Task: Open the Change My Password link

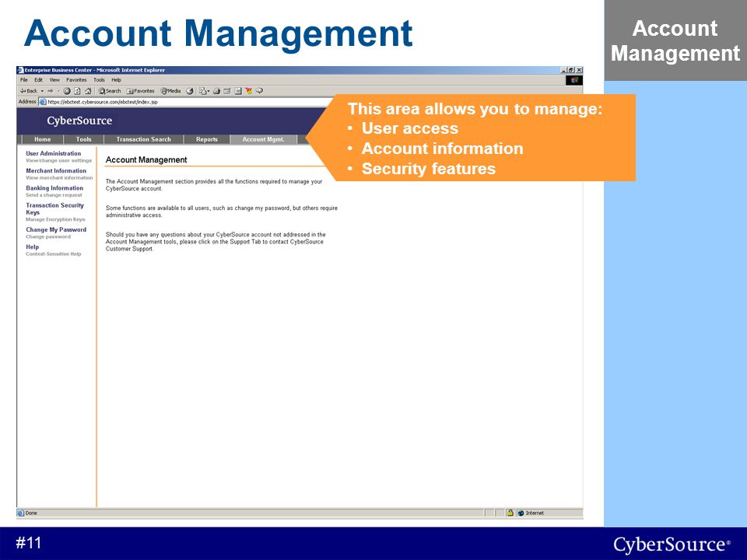Action: [x=56, y=229]
